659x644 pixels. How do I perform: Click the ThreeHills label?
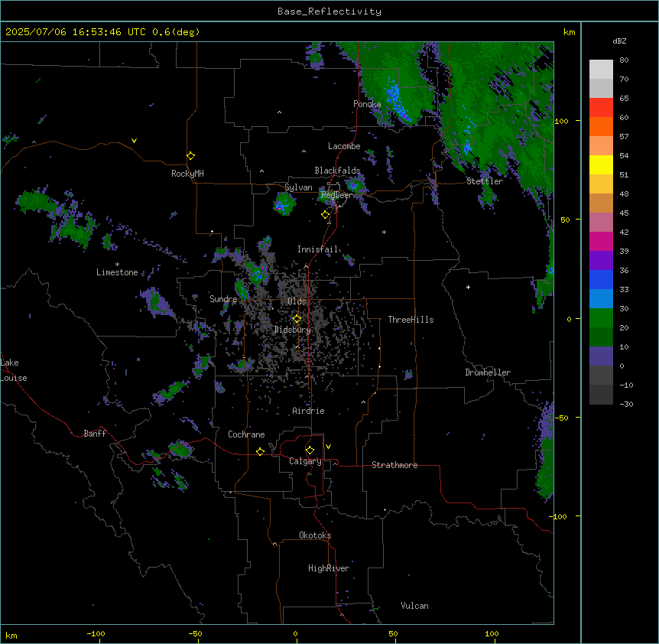point(411,320)
